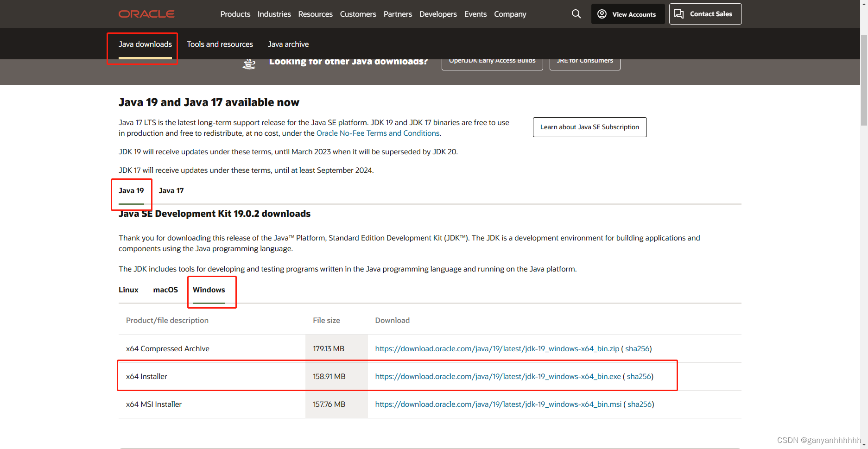
Task: Download the windows-x64_bin.msi installer link
Action: [498, 404]
